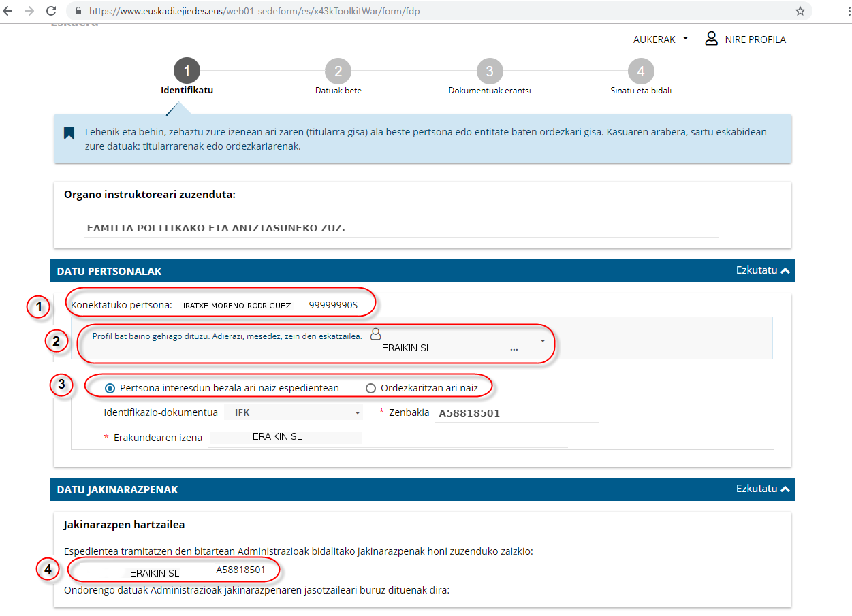Click the step 2 Datuak bete circle
The height and width of the screenshot is (616, 852).
[x=338, y=71]
